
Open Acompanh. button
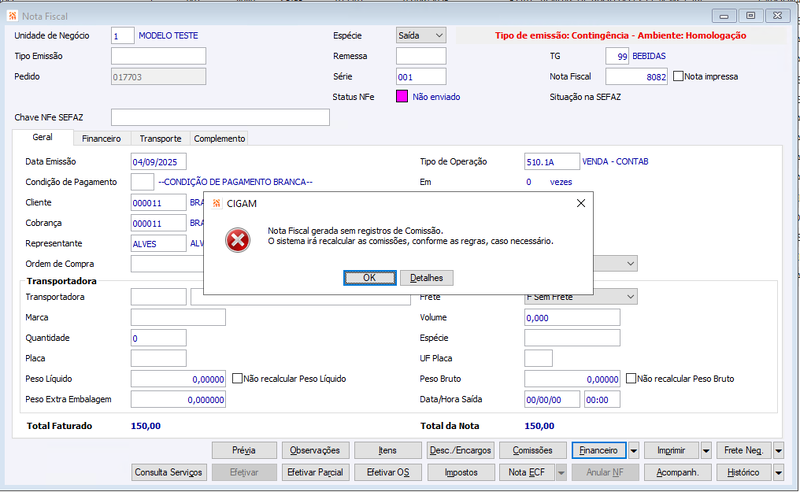678,473
